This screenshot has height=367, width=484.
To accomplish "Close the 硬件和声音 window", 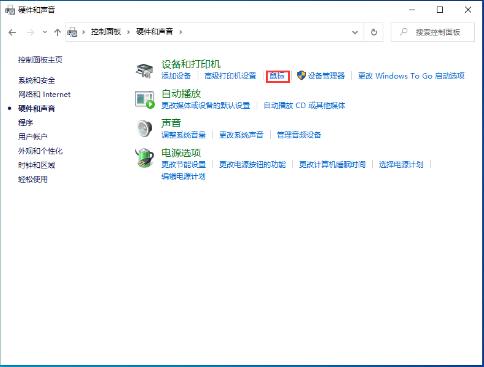I will (x=468, y=10).
